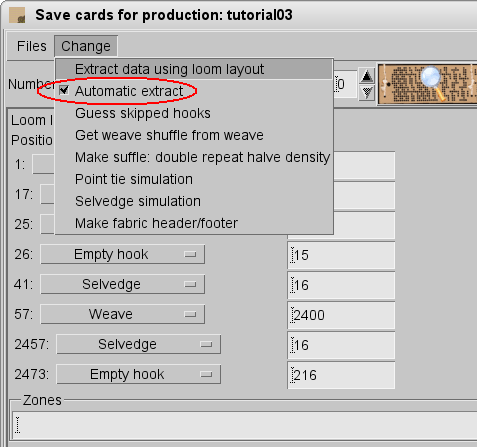This screenshot has height=447, width=477.
Task: Click the position 41 field containing 16
Action: tap(341, 285)
